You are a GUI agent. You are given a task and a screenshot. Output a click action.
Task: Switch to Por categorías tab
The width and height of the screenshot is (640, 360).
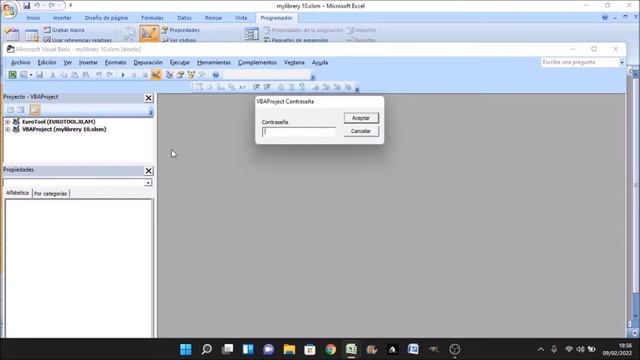coord(51,193)
